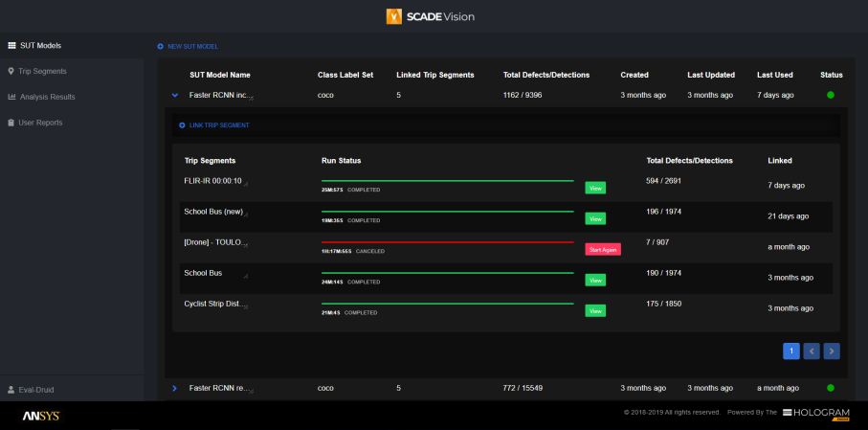Screen dimensions: 868x430
Task: Click the SUT Models grid icon
Action: (x=11, y=45)
